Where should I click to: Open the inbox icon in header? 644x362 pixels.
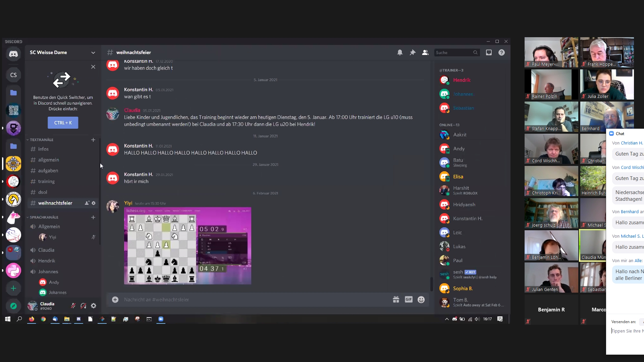[489, 52]
